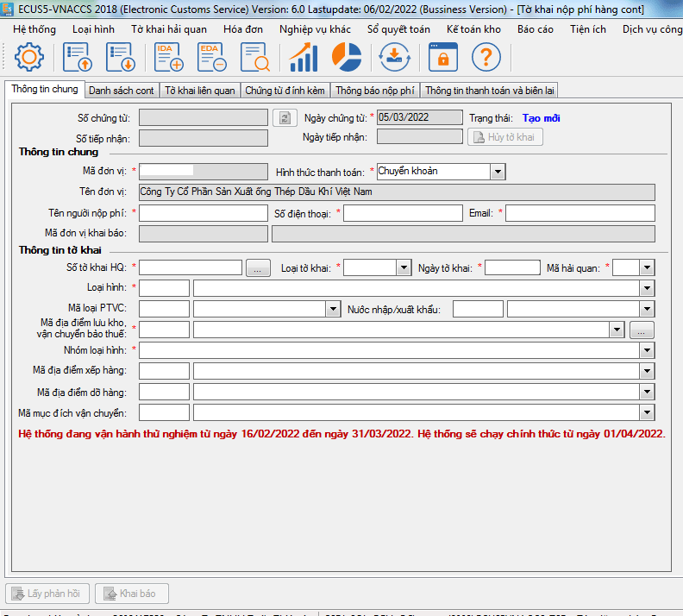This screenshot has height=616, width=683.
Task: Open settings via the gear icon
Action: [x=29, y=59]
